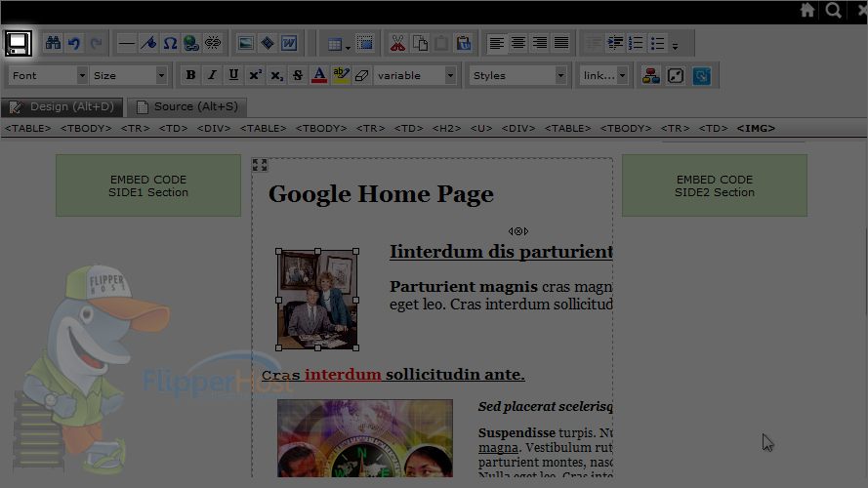Undo the last edit
The width and height of the screenshot is (868, 488).
[74, 43]
